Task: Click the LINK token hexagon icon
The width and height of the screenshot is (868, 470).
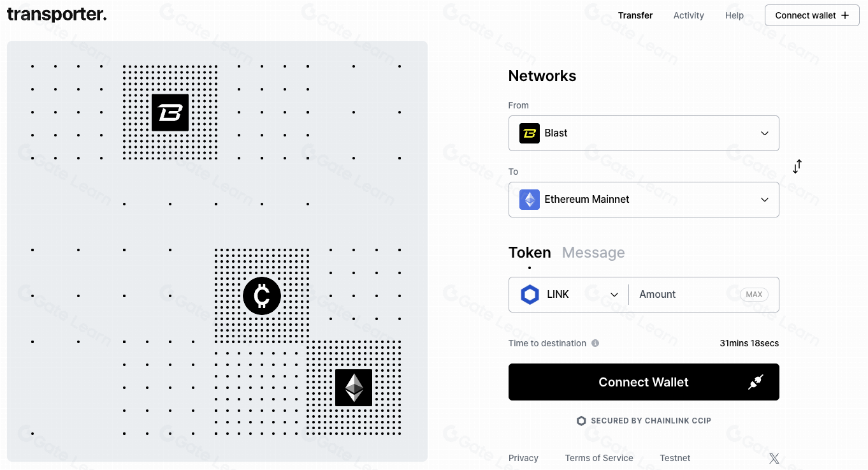Action: tap(530, 295)
